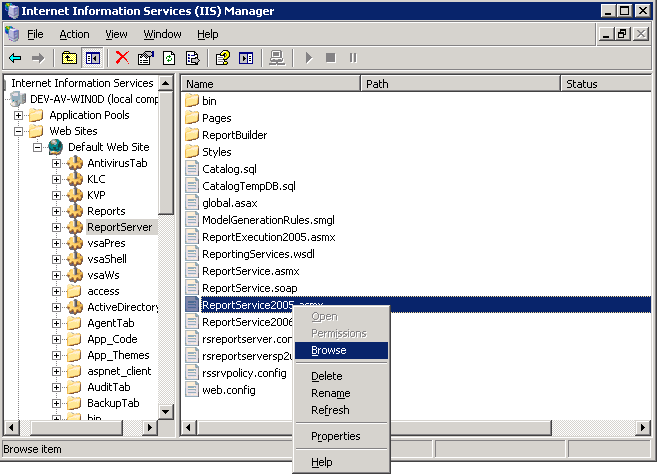Collapse the Default Web Site node
This screenshot has width=657, height=474.
click(37, 147)
